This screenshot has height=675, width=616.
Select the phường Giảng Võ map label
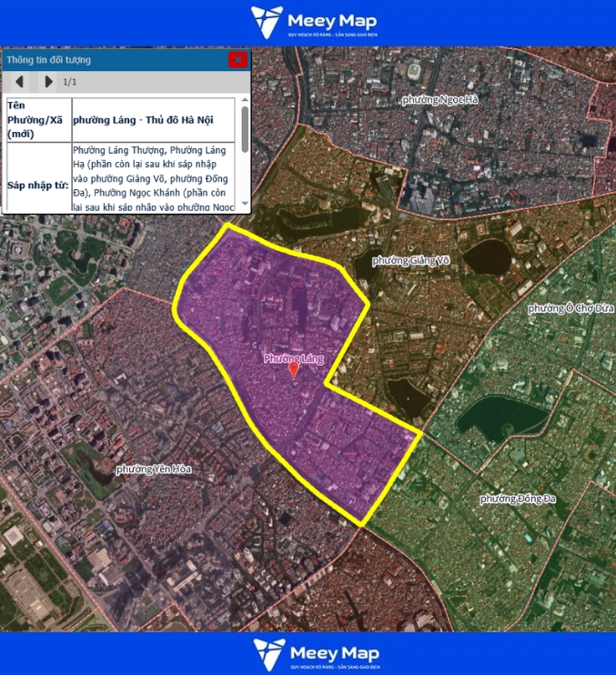click(411, 261)
